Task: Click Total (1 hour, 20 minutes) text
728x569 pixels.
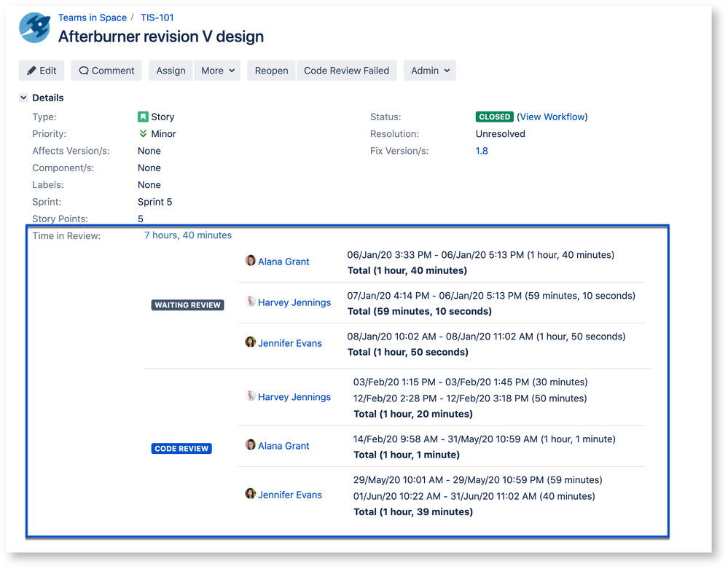Action: pos(413,414)
